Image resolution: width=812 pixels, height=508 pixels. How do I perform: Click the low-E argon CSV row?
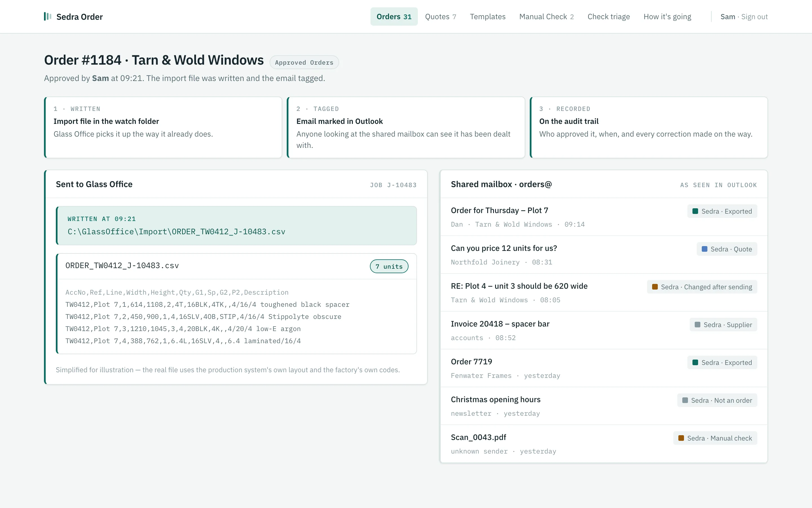coord(183,329)
